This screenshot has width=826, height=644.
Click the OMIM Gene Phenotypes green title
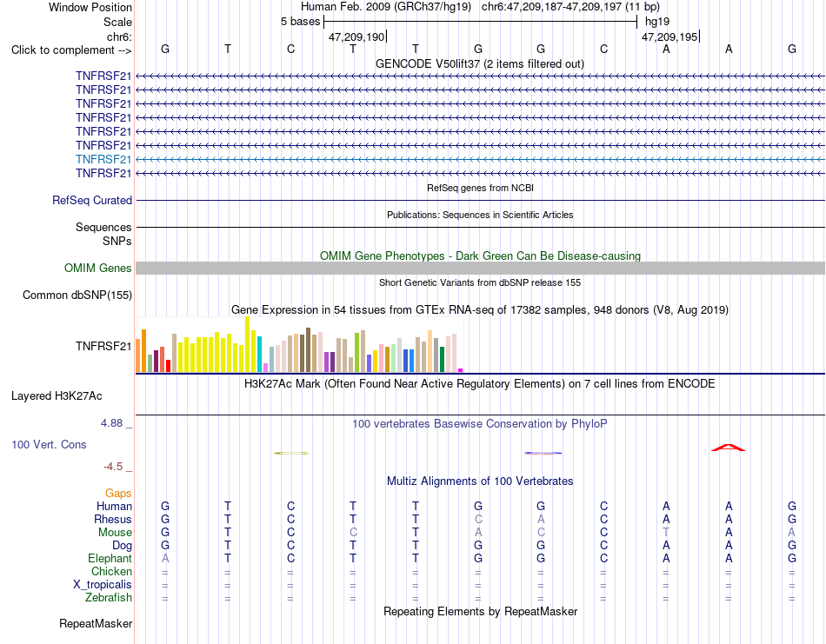click(x=480, y=256)
